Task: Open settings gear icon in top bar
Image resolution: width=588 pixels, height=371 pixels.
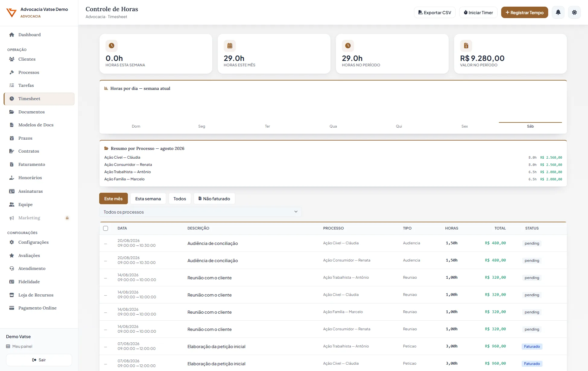Action: coord(574,12)
